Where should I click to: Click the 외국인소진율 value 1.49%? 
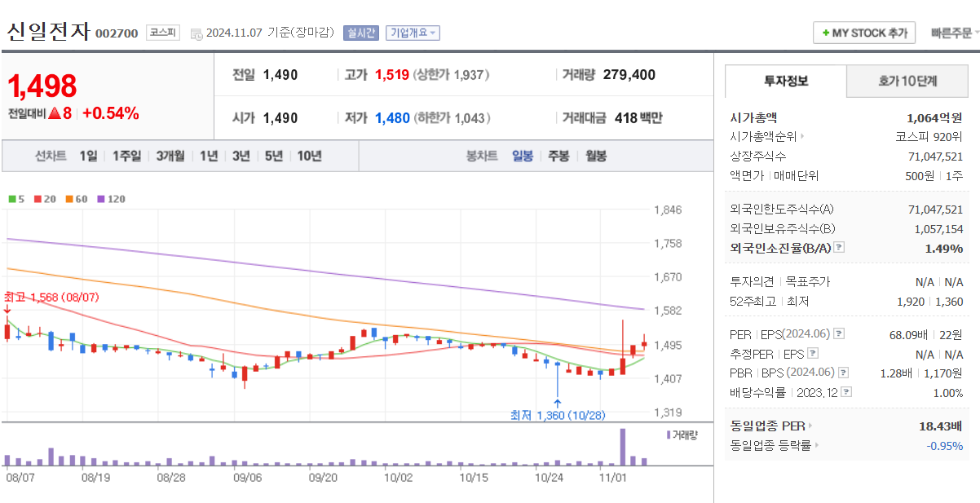click(944, 248)
